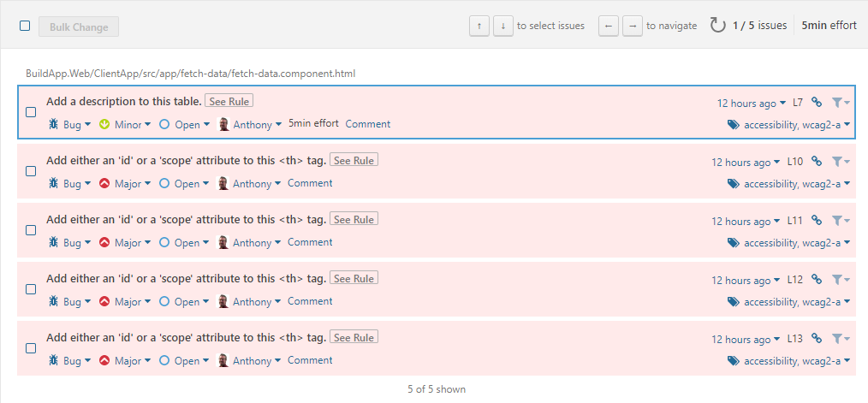868x403 pixels.
Task: Open L11 'Add either an id or scope' issue
Action: tap(186, 219)
